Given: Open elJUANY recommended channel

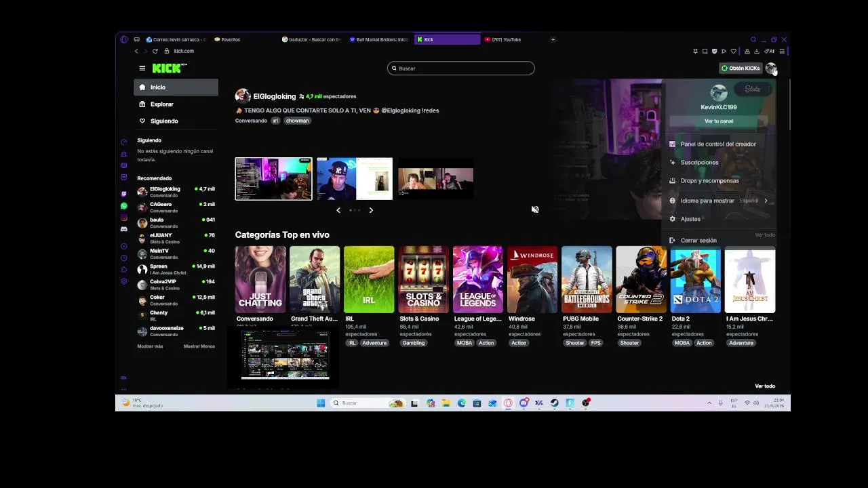Looking at the screenshot, I should (x=176, y=239).
